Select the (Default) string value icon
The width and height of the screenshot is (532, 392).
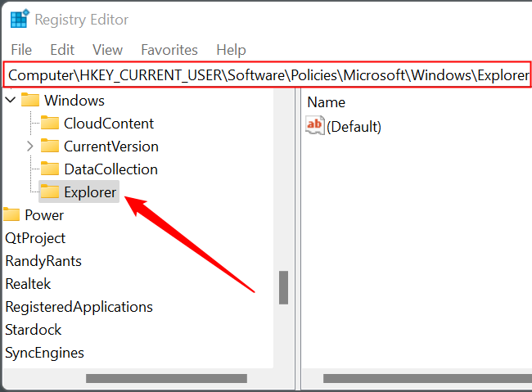315,125
